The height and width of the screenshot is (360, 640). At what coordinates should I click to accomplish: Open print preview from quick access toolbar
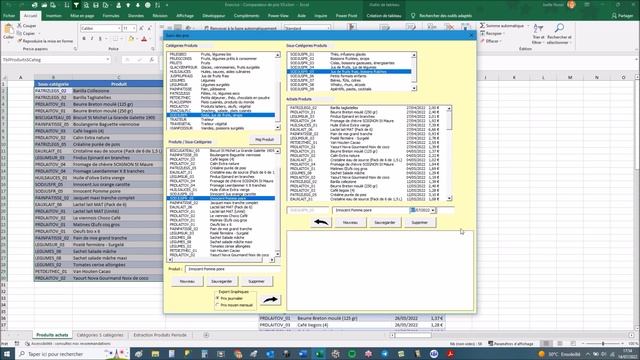tap(86, 5)
